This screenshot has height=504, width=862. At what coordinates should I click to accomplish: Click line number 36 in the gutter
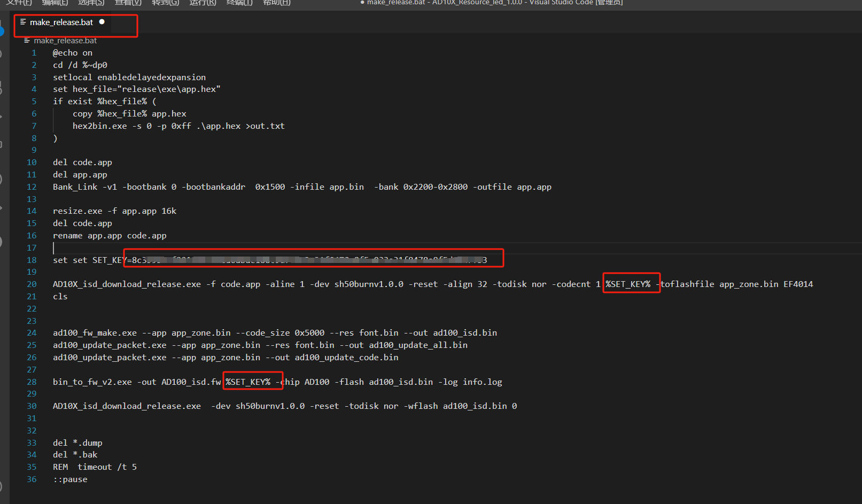(32, 479)
